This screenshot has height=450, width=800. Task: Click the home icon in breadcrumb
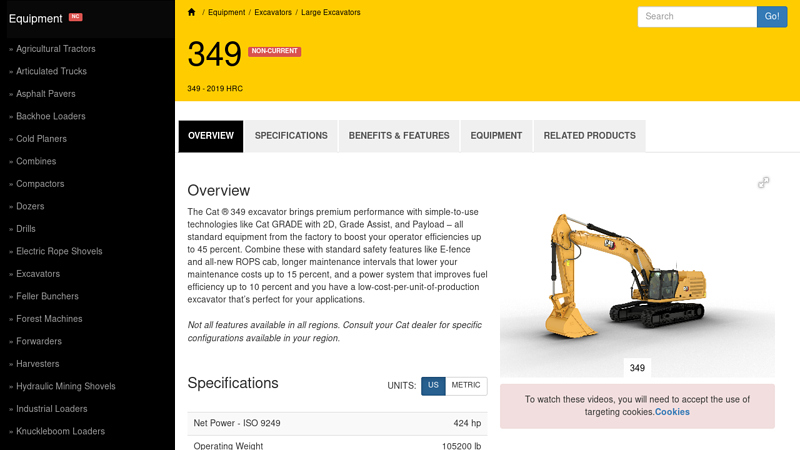pyautogui.click(x=191, y=12)
